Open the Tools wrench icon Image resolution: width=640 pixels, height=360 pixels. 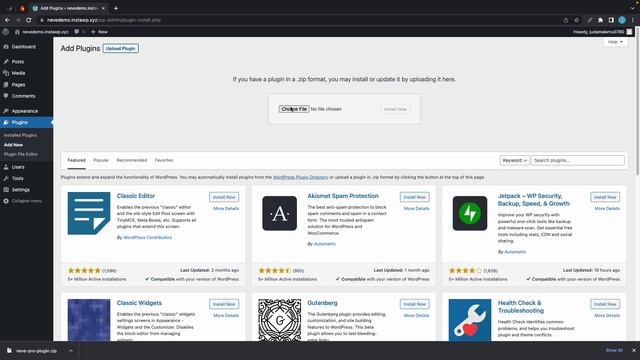[6, 178]
